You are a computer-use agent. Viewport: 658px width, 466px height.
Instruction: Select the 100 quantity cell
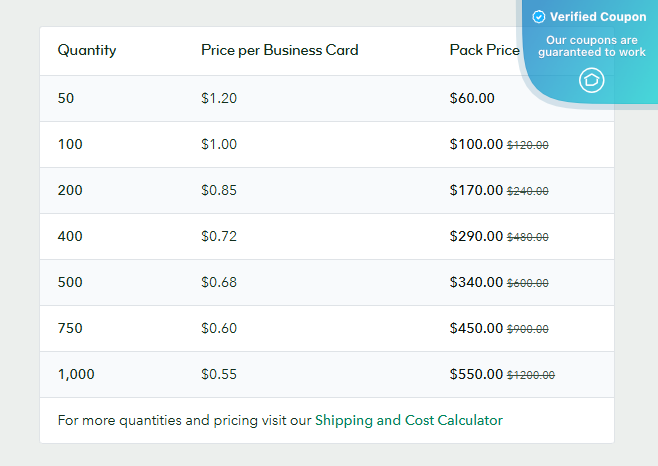pos(70,144)
